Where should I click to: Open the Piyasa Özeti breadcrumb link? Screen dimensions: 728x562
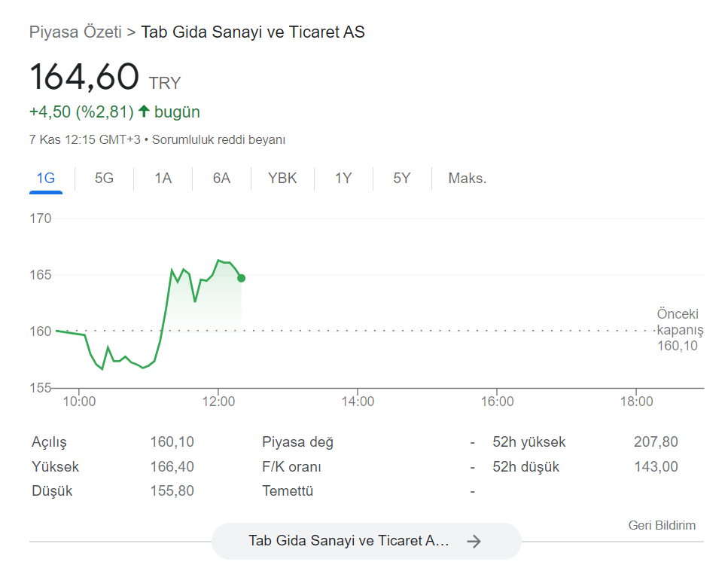75,32
